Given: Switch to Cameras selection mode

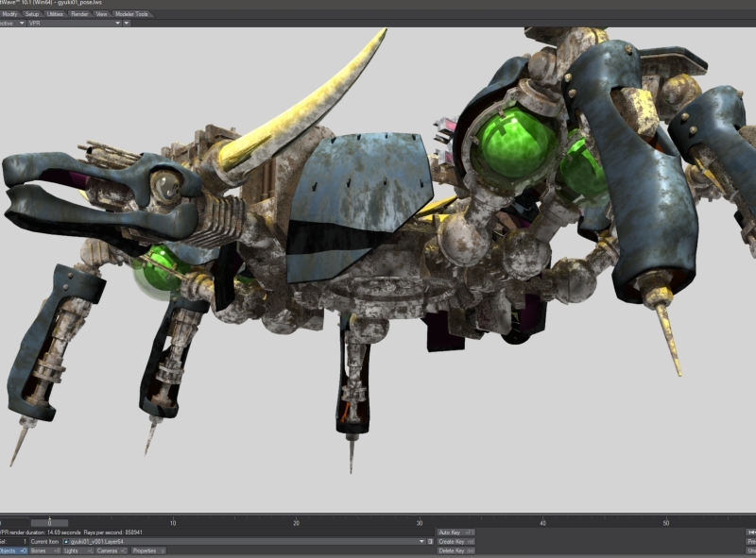Looking at the screenshot, I should pos(112,550).
